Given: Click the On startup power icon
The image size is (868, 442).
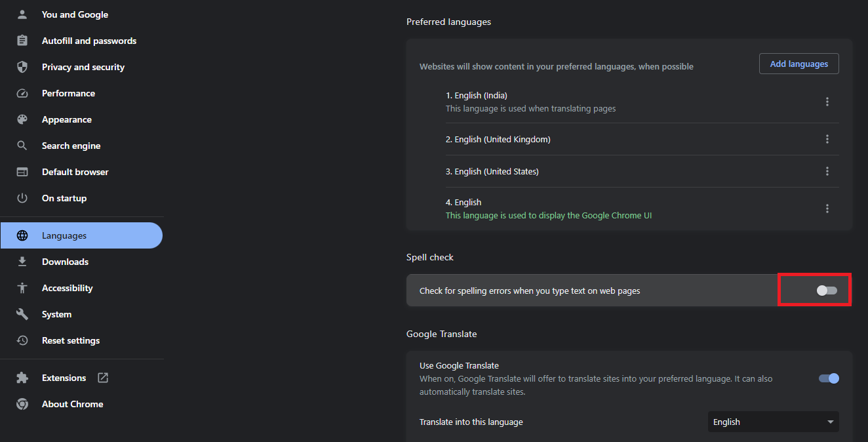Looking at the screenshot, I should [22, 198].
